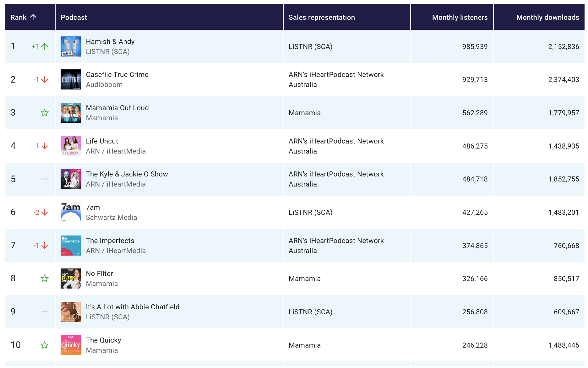Click the red down arrow for Life Uncut

coord(45,146)
